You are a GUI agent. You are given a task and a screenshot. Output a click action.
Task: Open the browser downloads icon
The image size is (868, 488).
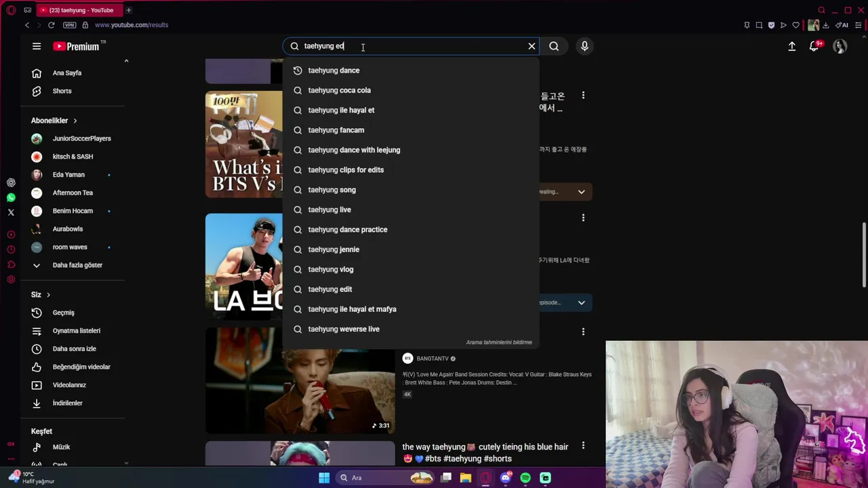825,25
